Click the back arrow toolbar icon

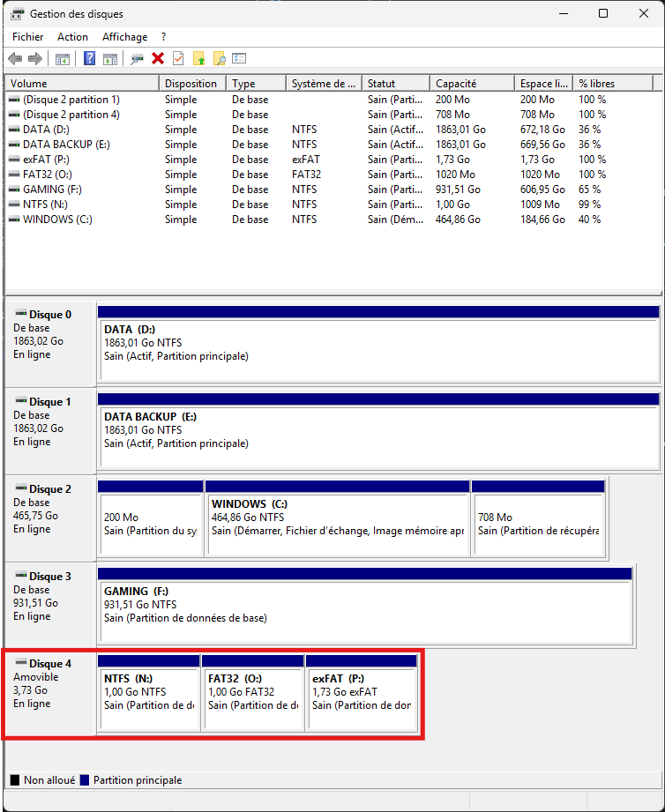pyautogui.click(x=14, y=59)
